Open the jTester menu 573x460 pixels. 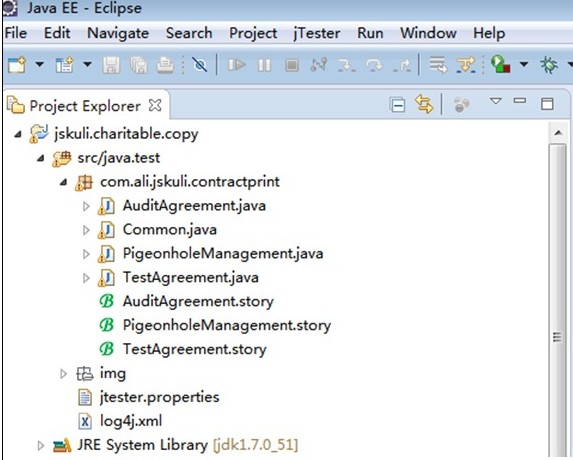[x=317, y=33]
